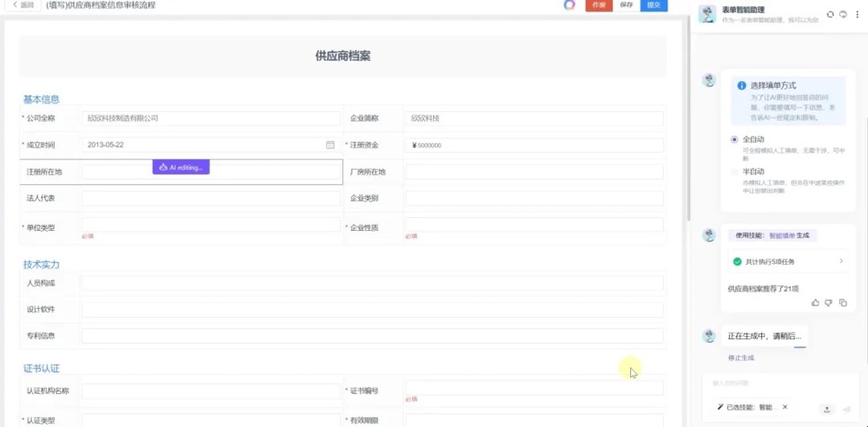Click the assistant avatar beside 选择填单方式 card
868x427 pixels.
pos(708,81)
